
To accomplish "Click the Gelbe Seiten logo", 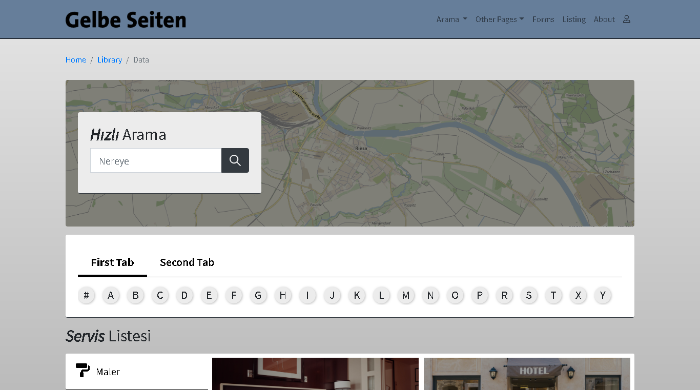I will (126, 20).
